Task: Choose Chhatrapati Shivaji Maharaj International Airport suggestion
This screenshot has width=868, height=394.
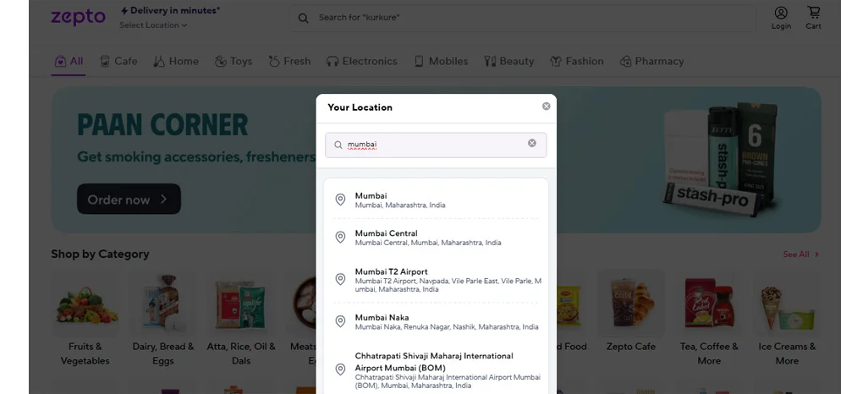Action: click(x=437, y=369)
